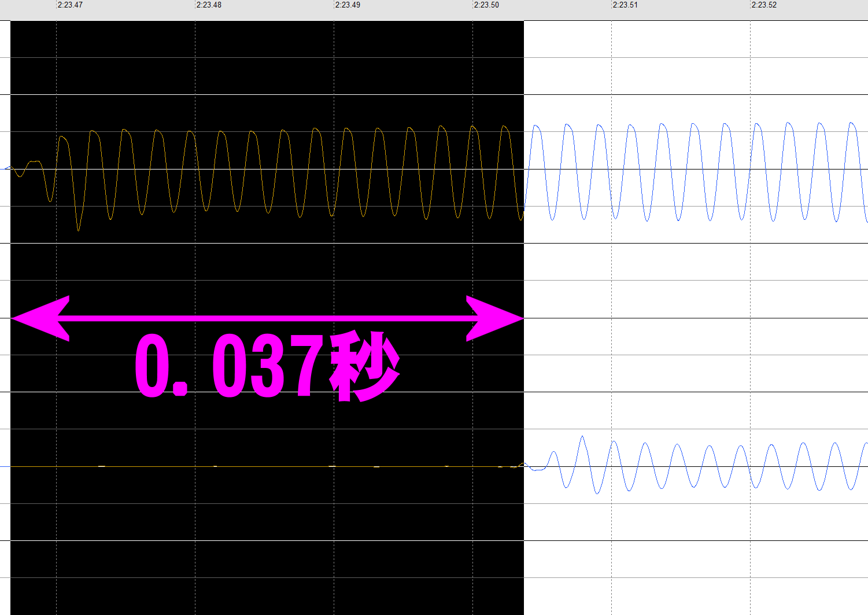Click the 2:23.49 time ruler label
The width and height of the screenshot is (868, 615).
pos(348,5)
